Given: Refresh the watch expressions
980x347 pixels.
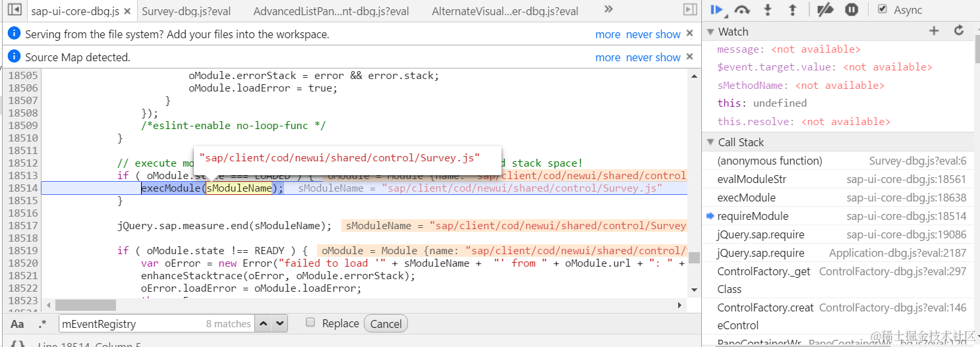Looking at the screenshot, I should 959,31.
